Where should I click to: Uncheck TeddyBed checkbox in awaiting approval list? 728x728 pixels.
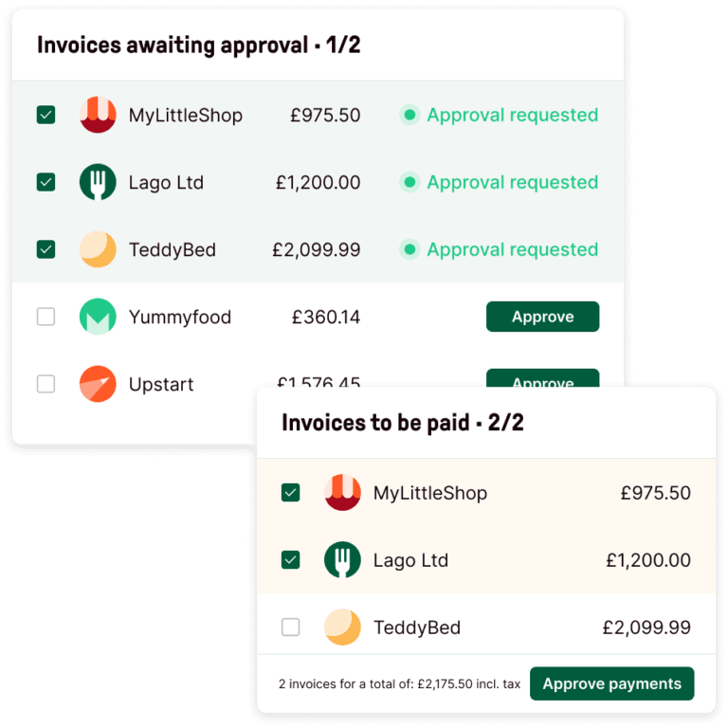click(x=45, y=249)
